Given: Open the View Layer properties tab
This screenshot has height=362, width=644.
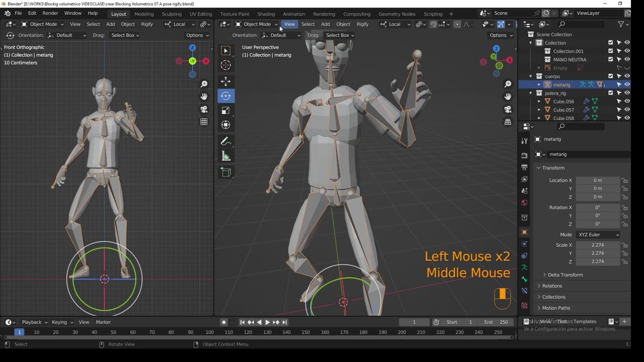Looking at the screenshot, I should [524, 179].
